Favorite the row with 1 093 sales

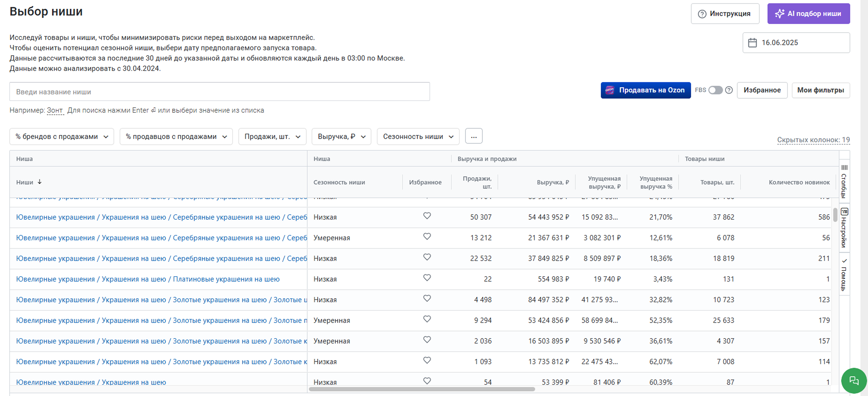pos(427,360)
